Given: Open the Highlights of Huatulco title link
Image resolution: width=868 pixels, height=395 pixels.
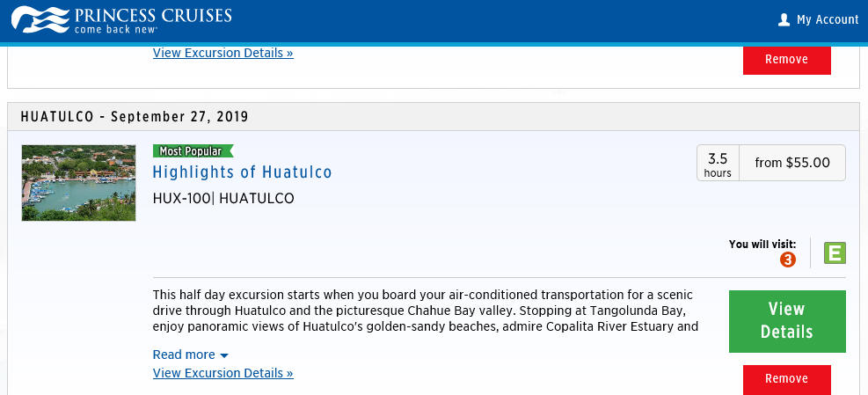Looking at the screenshot, I should (x=242, y=172).
